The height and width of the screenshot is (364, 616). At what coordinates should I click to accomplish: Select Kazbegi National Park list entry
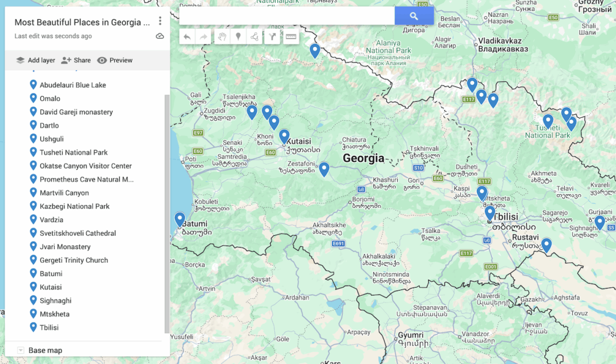click(75, 206)
